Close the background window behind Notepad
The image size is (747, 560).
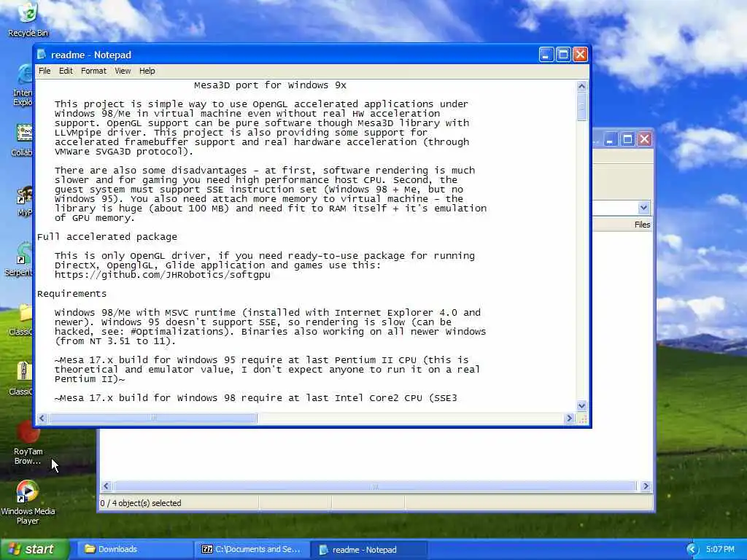pos(645,139)
